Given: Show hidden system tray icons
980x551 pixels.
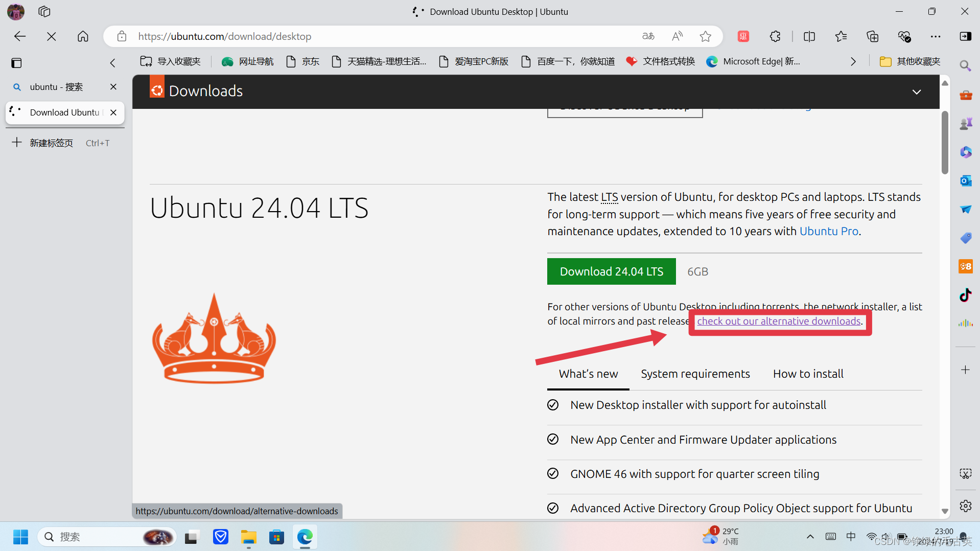Looking at the screenshot, I should [810, 537].
